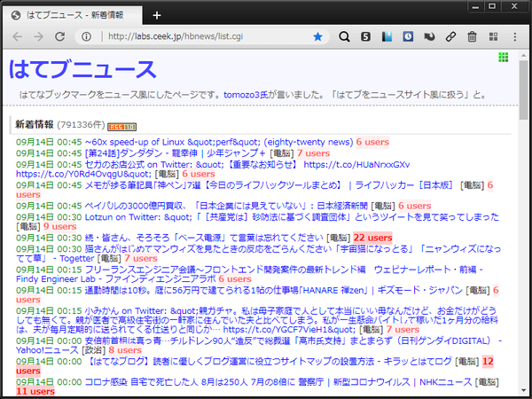This screenshot has width=532, height=399.
Task: Open the フリーランスエンジニア会議 Findy article
Action: click(249, 274)
